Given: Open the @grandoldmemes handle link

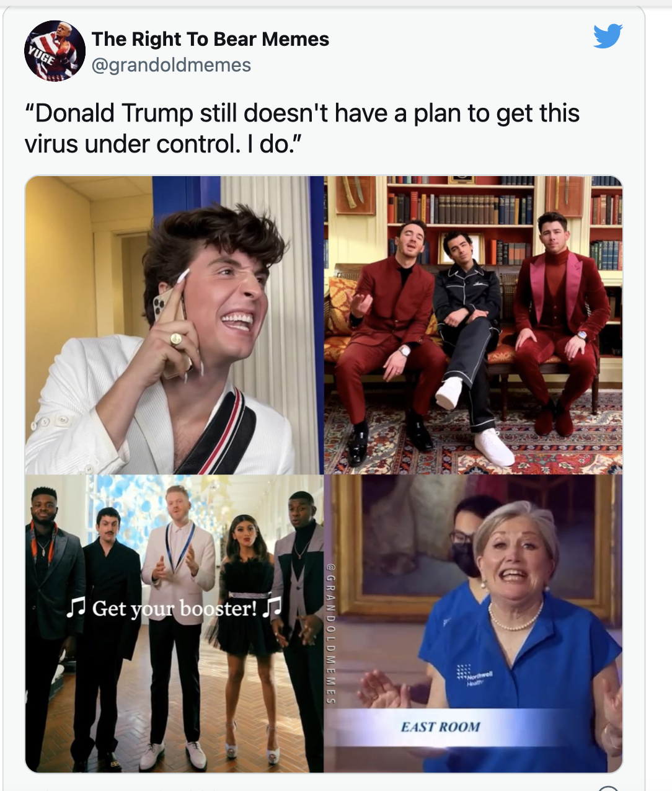Looking at the screenshot, I should (x=171, y=65).
